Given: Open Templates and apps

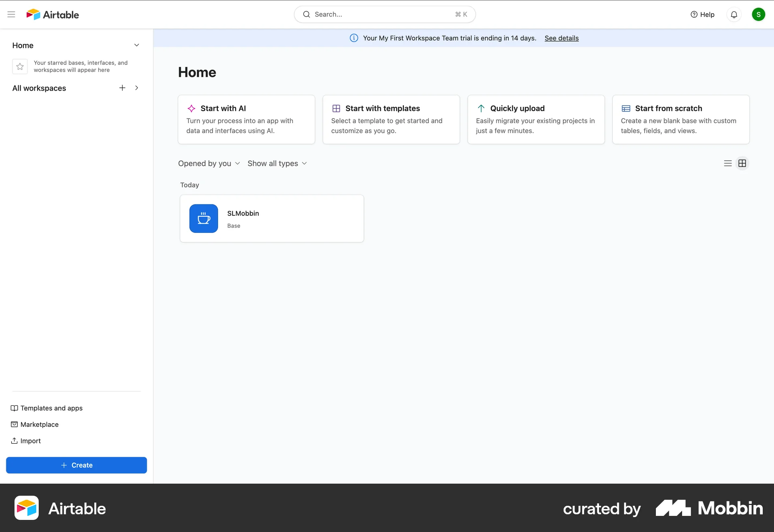Looking at the screenshot, I should pos(51,408).
